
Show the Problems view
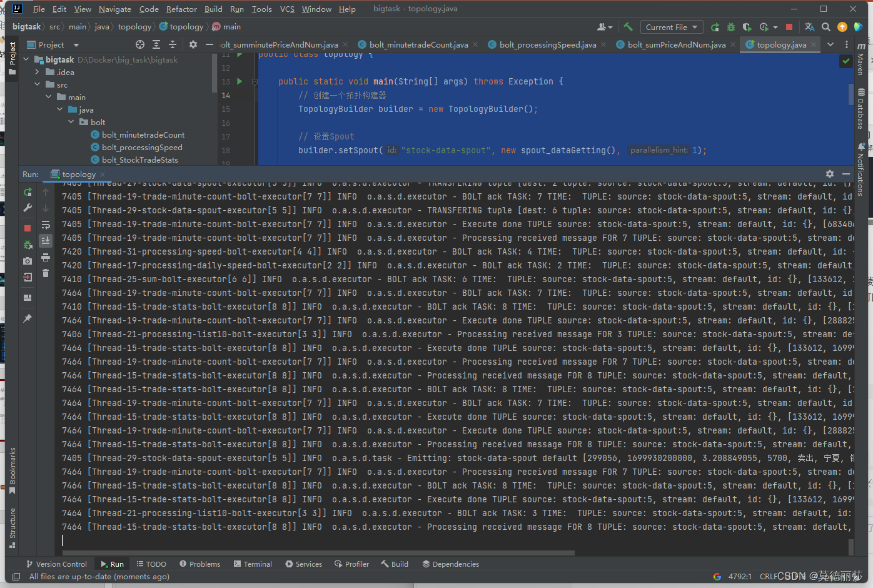[x=199, y=564]
